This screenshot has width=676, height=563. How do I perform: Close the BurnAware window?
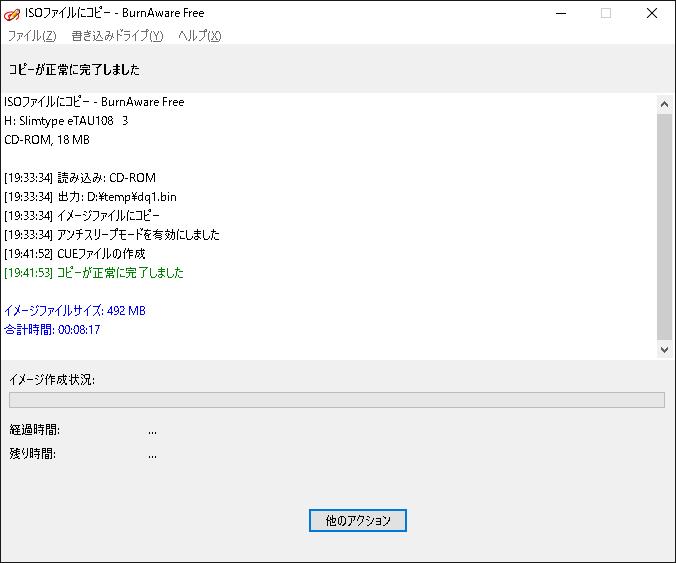[x=652, y=13]
